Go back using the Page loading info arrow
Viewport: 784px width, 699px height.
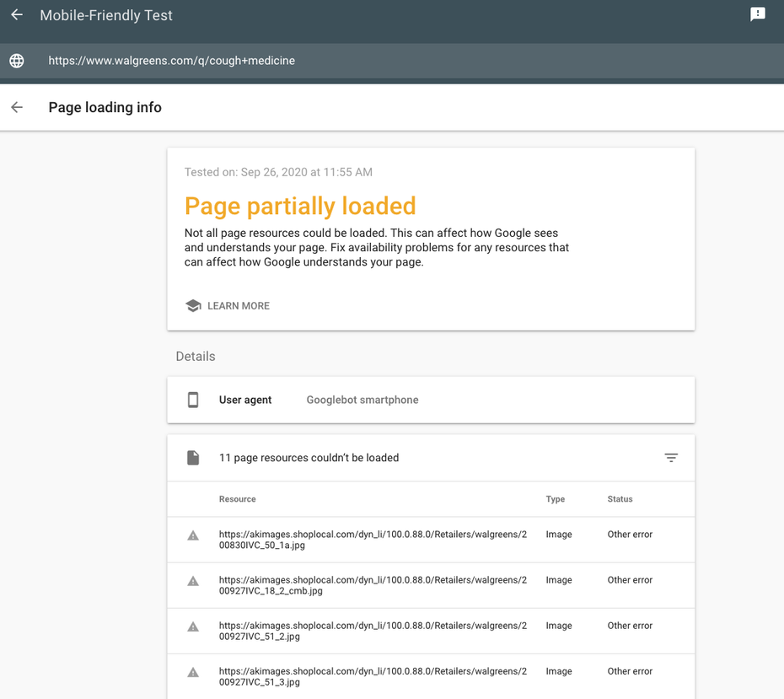[x=17, y=107]
